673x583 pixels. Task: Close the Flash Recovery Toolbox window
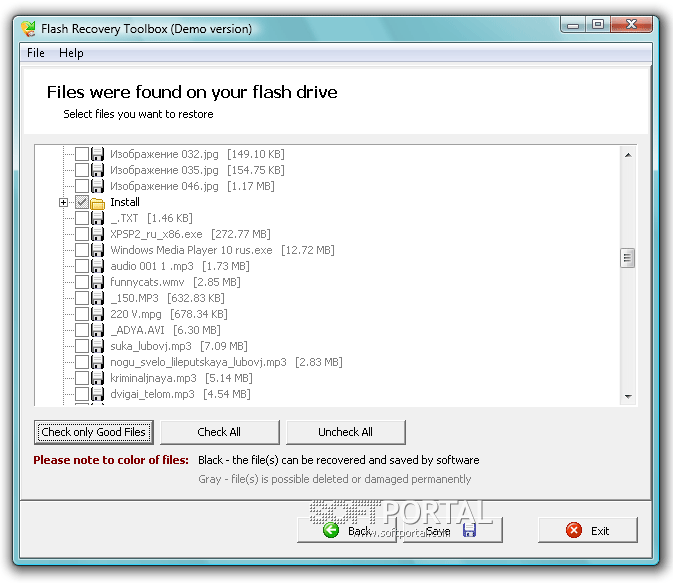point(631,24)
